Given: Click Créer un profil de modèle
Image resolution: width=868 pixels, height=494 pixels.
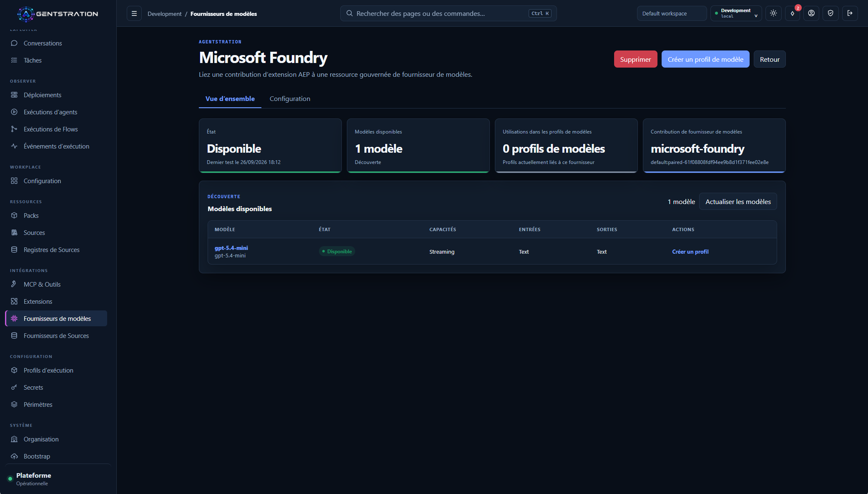Looking at the screenshot, I should tap(705, 59).
